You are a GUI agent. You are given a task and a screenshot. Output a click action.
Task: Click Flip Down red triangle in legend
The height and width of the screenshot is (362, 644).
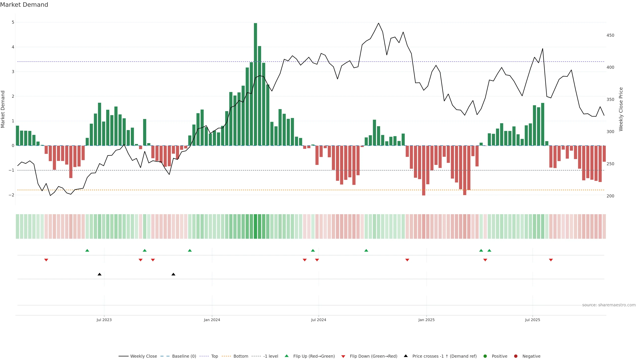pyautogui.click(x=343, y=356)
